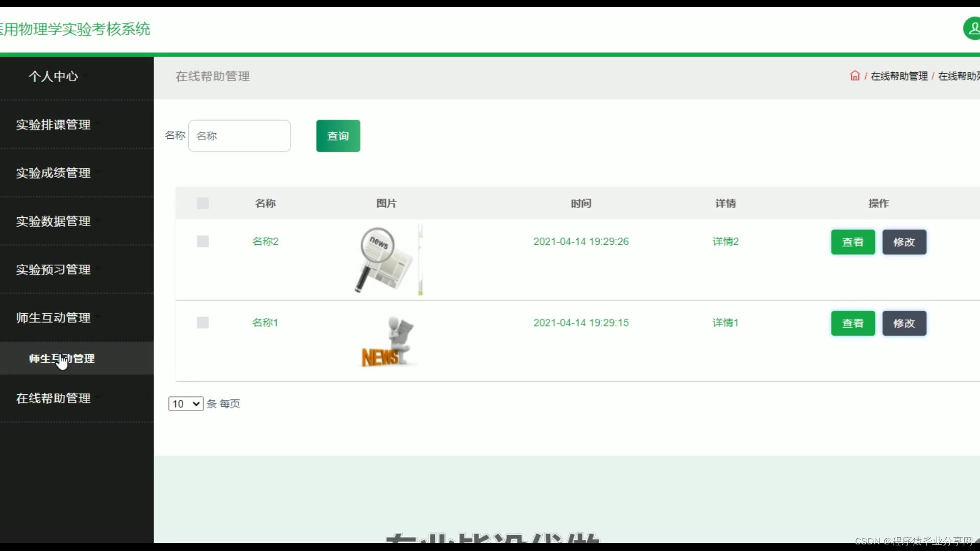The width and height of the screenshot is (980, 551).
Task: Click the home icon in breadcrumb
Action: click(854, 76)
